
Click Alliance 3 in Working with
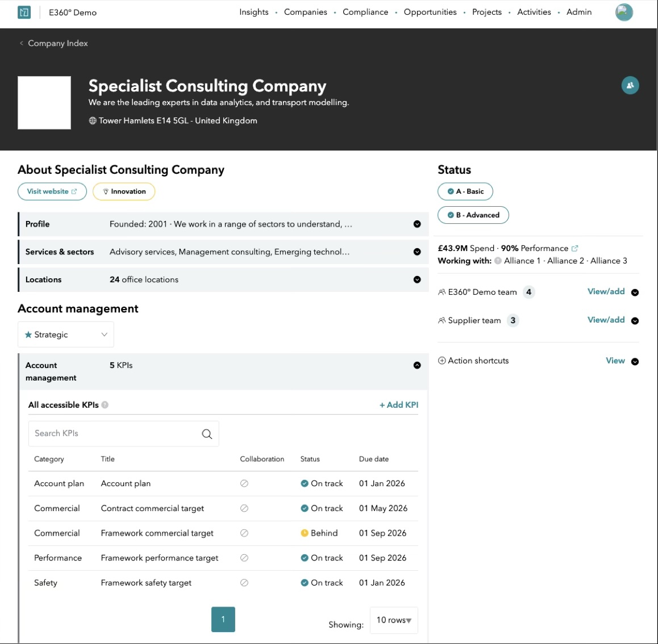[609, 261]
